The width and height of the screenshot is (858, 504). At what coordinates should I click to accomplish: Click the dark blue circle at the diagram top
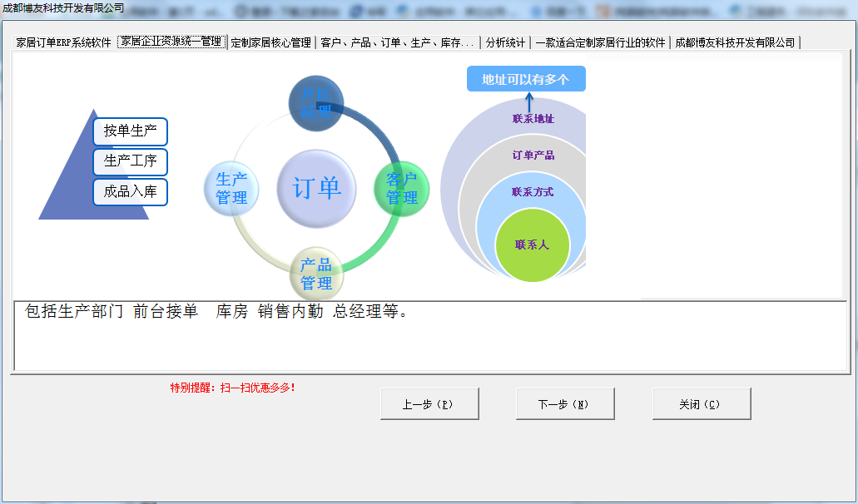click(316, 101)
